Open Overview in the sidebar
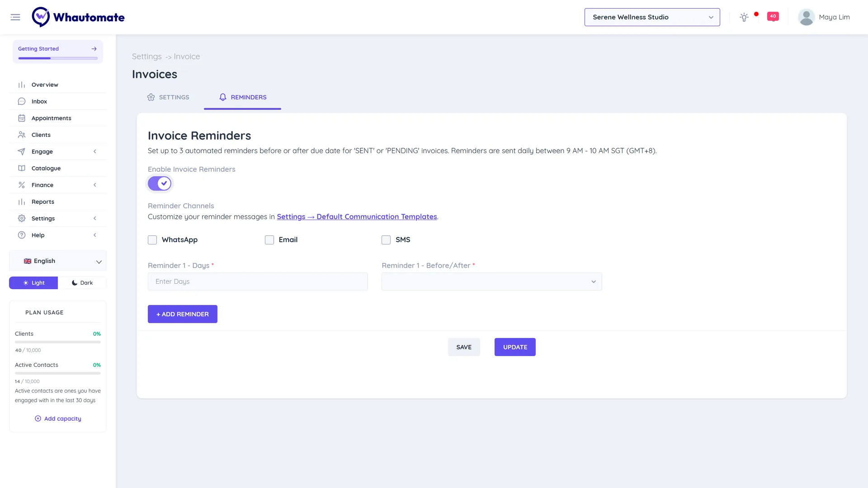This screenshot has width=868, height=488. click(x=58, y=84)
